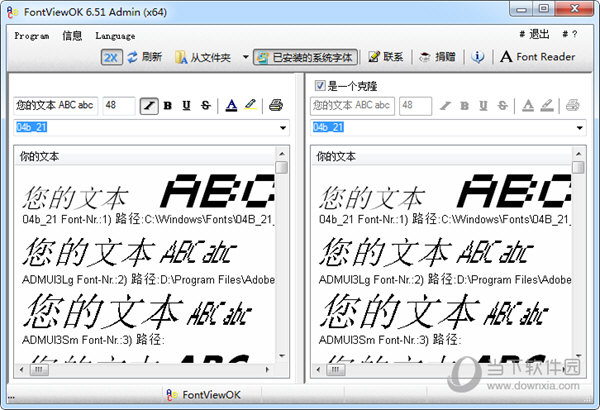The height and width of the screenshot is (410, 600).
Task: Click font color icon in right pane
Action: pos(528,105)
